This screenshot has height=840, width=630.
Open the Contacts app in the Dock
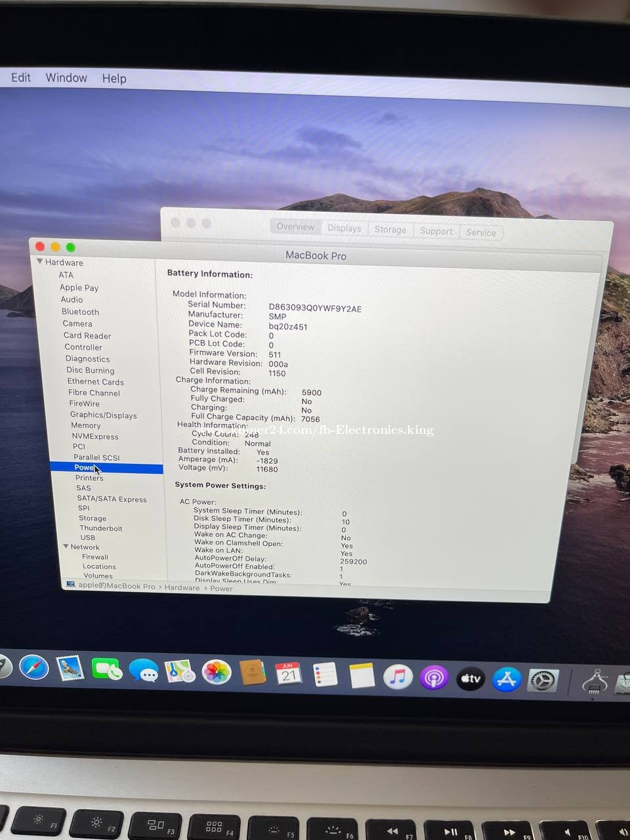click(253, 673)
